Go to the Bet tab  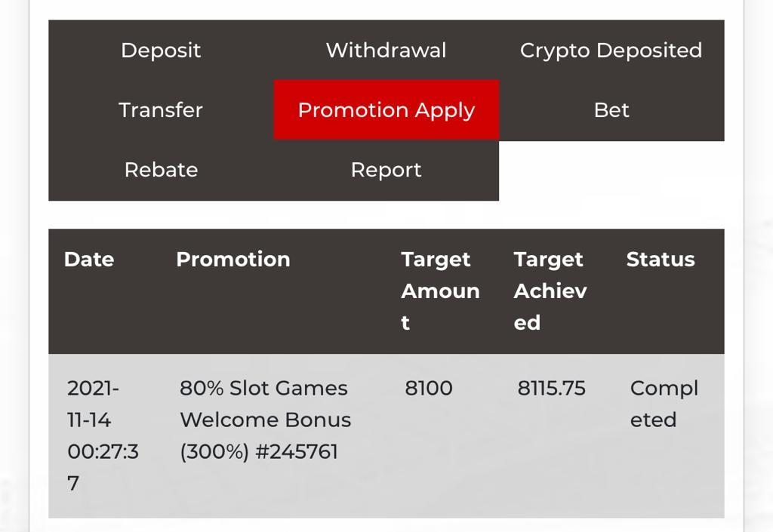(611, 110)
